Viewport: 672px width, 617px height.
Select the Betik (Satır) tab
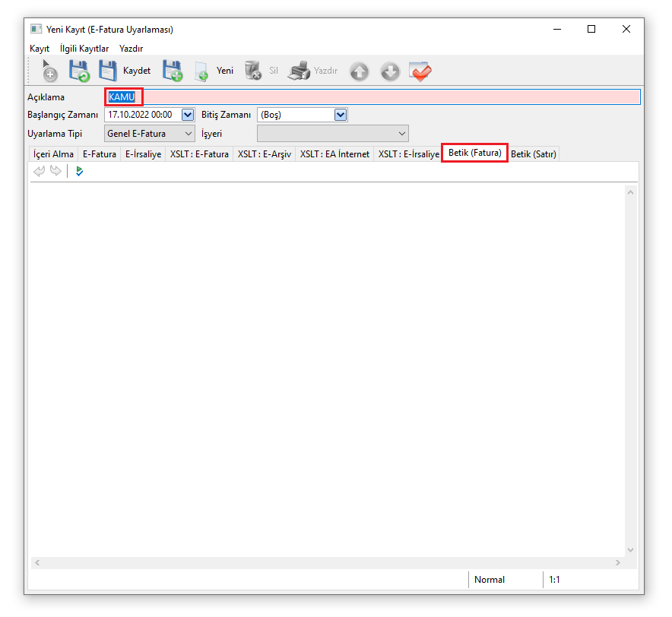click(x=534, y=154)
